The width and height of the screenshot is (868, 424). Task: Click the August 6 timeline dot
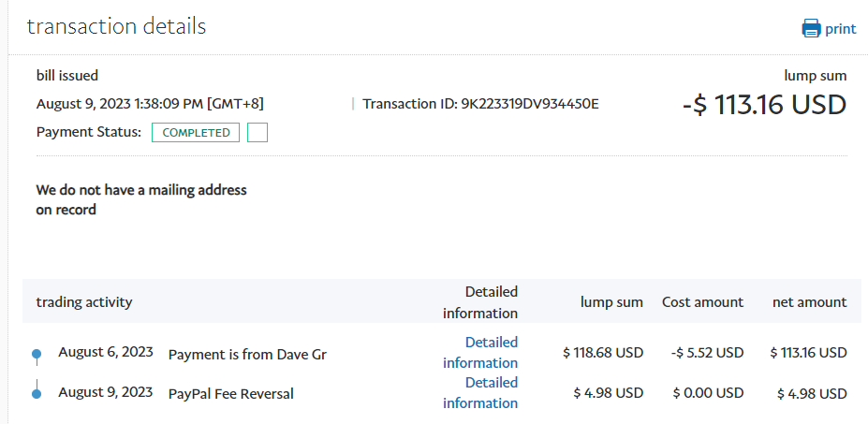click(x=37, y=354)
